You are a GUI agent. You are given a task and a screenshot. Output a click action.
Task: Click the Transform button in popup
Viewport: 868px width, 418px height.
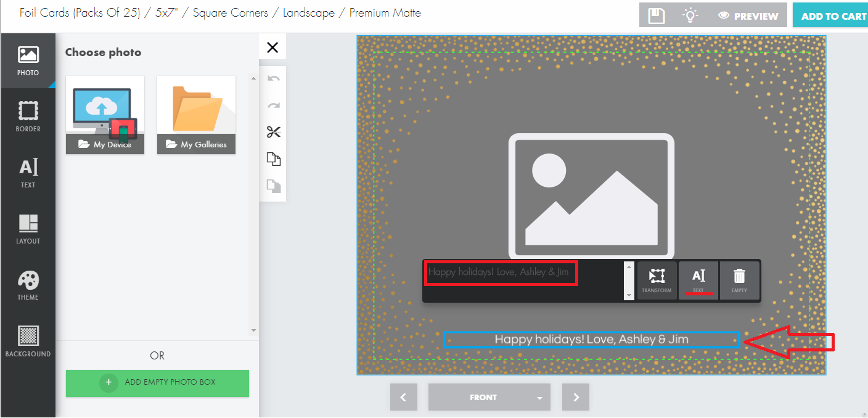point(657,281)
